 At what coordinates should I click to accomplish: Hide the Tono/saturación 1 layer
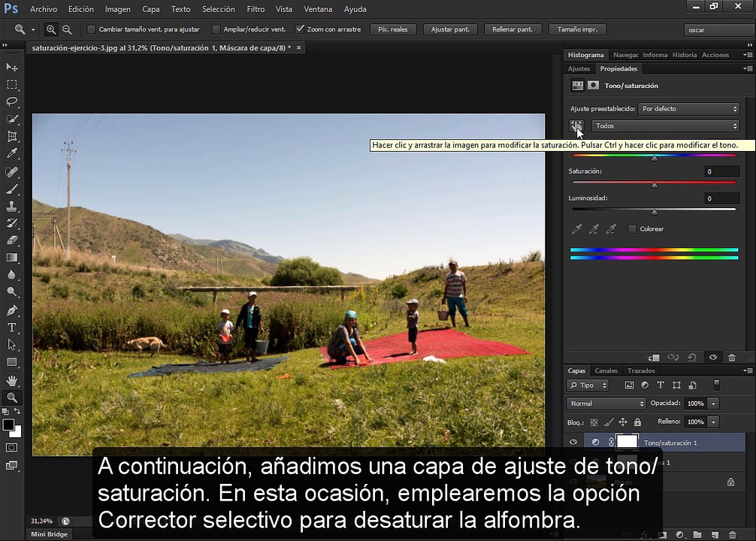point(573,442)
